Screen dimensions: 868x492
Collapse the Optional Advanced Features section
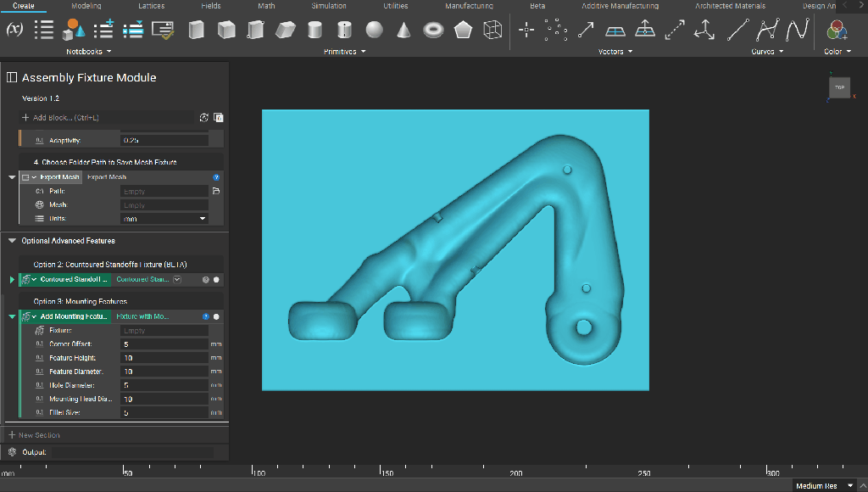coord(12,241)
